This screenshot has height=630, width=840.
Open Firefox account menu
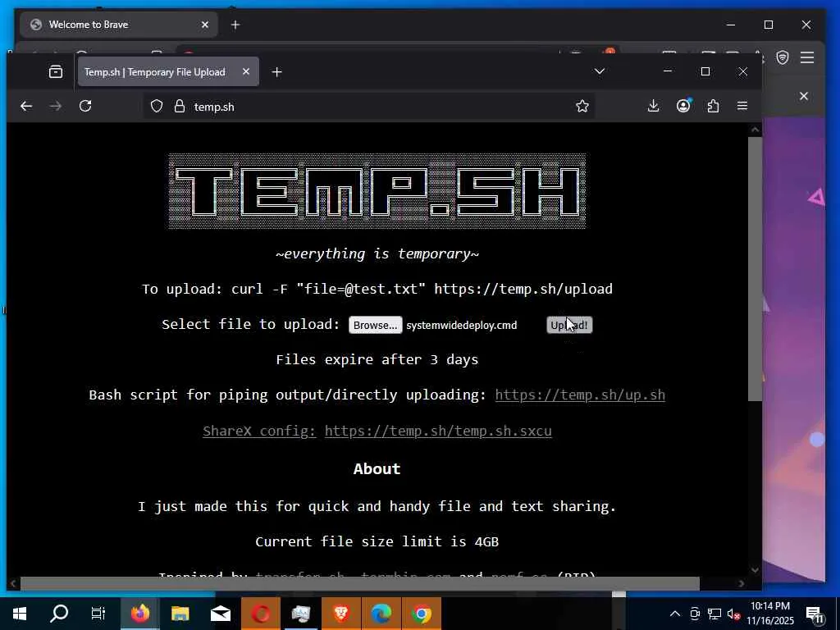click(x=683, y=106)
